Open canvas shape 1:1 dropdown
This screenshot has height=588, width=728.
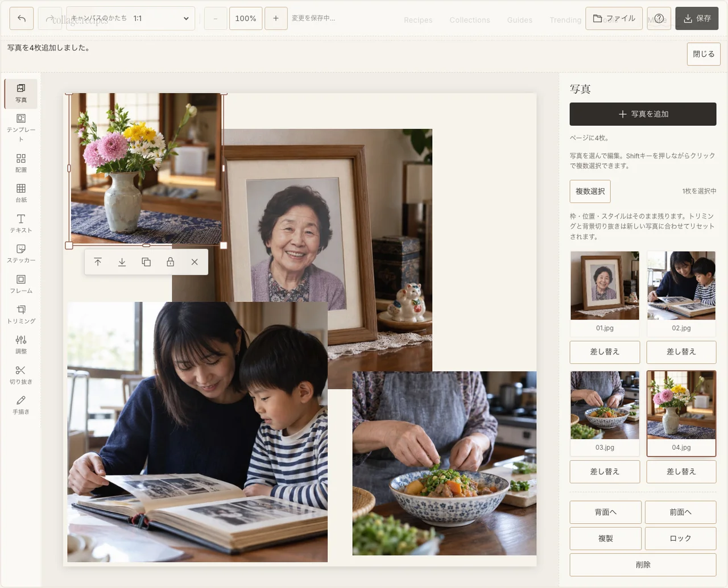click(130, 18)
